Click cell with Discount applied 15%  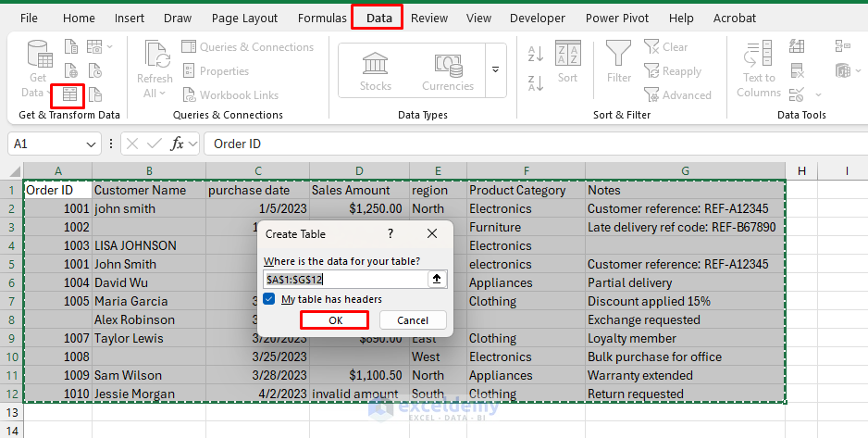tap(685, 301)
